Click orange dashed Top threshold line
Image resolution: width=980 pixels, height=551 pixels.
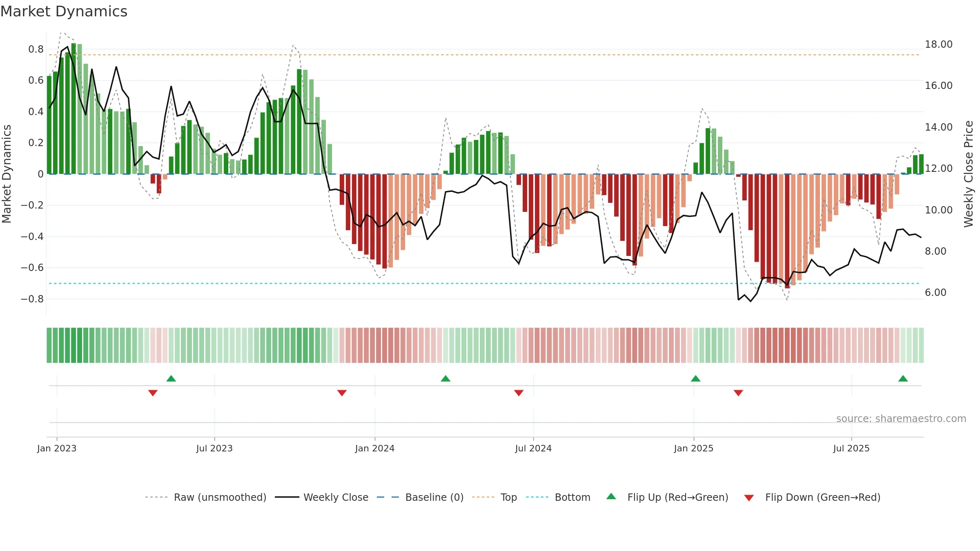[484, 55]
